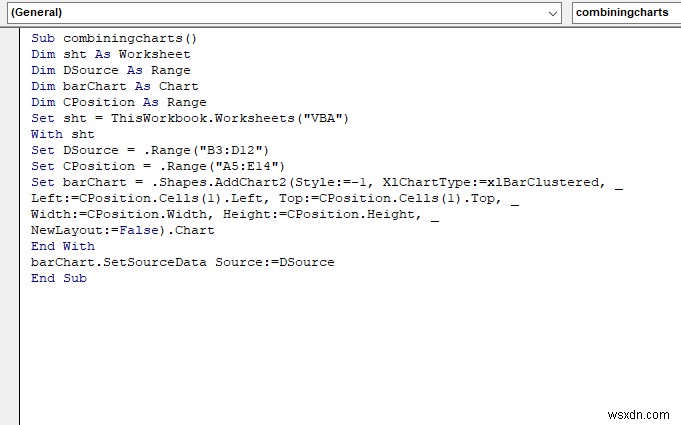Click the With sht line
The width and height of the screenshot is (681, 425).
click(x=62, y=134)
